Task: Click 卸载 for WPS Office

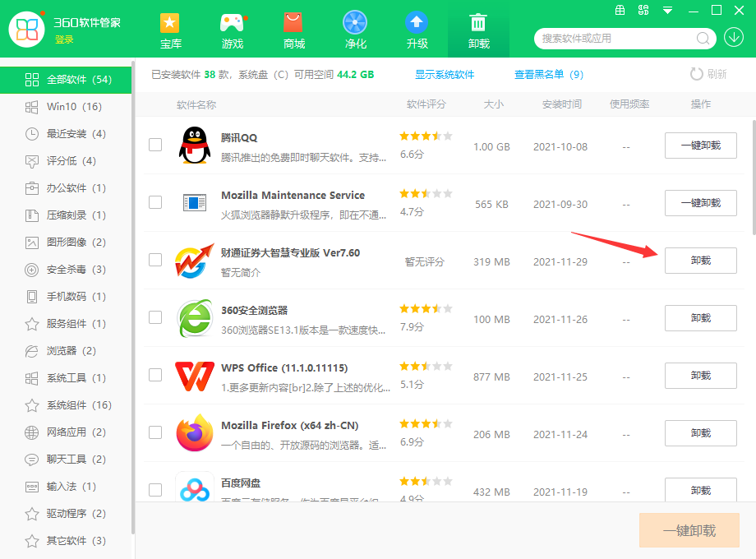Action: (701, 375)
